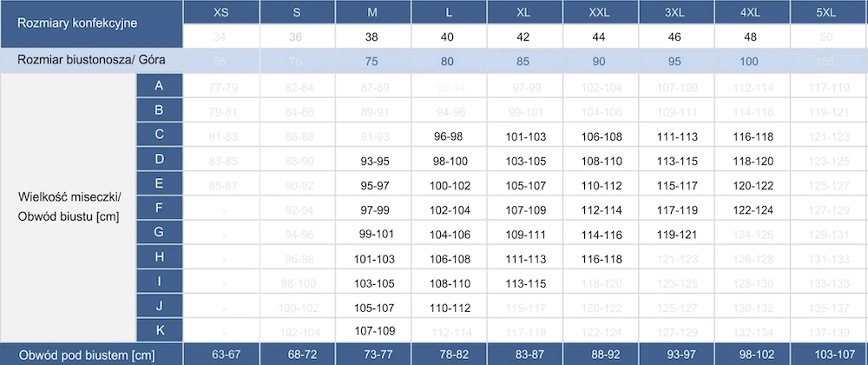This screenshot has width=868, height=365.
Task: Click underbust range 73-77 cell
Action: tap(372, 355)
